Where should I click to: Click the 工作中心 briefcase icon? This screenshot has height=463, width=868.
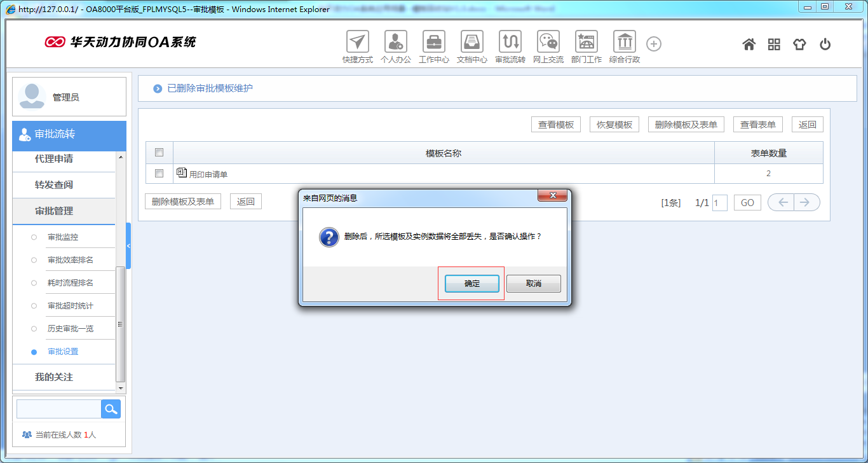tap(434, 42)
